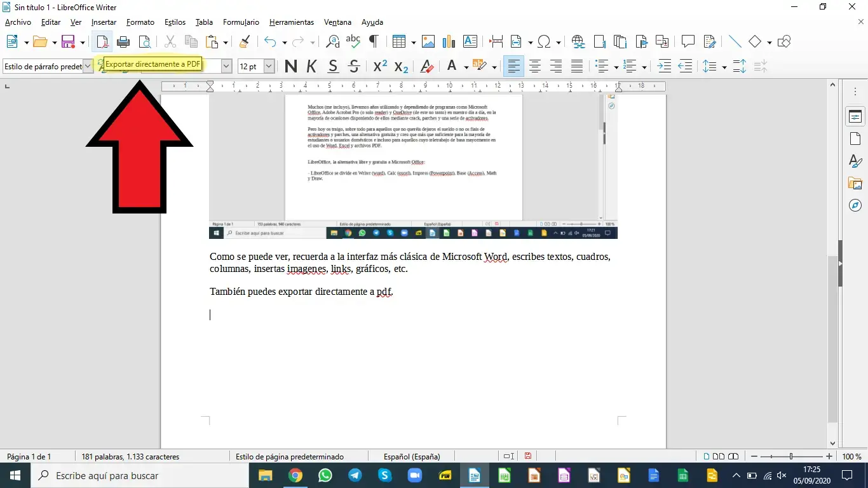Screen dimensions: 868x488
Task: Click the diamond basic shapes icon
Action: click(x=755, y=42)
